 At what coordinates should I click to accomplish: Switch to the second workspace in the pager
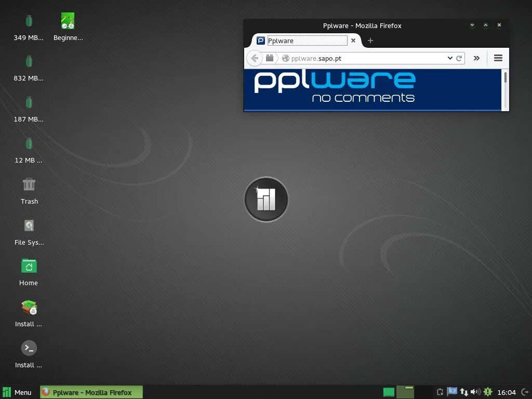pos(423,392)
